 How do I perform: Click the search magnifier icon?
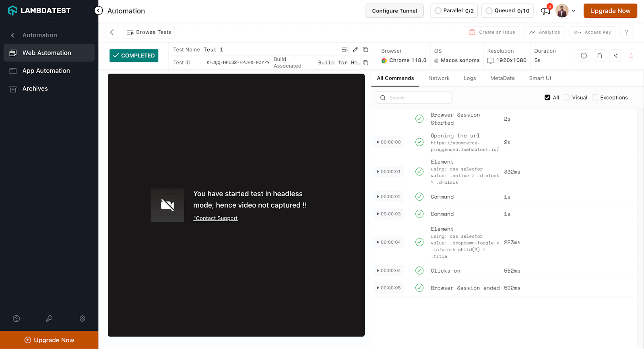[383, 98]
